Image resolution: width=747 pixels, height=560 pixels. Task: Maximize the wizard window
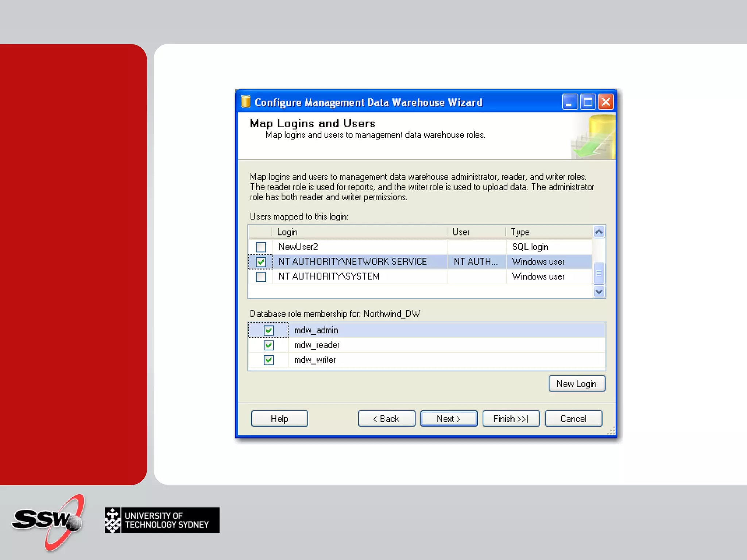click(x=588, y=102)
